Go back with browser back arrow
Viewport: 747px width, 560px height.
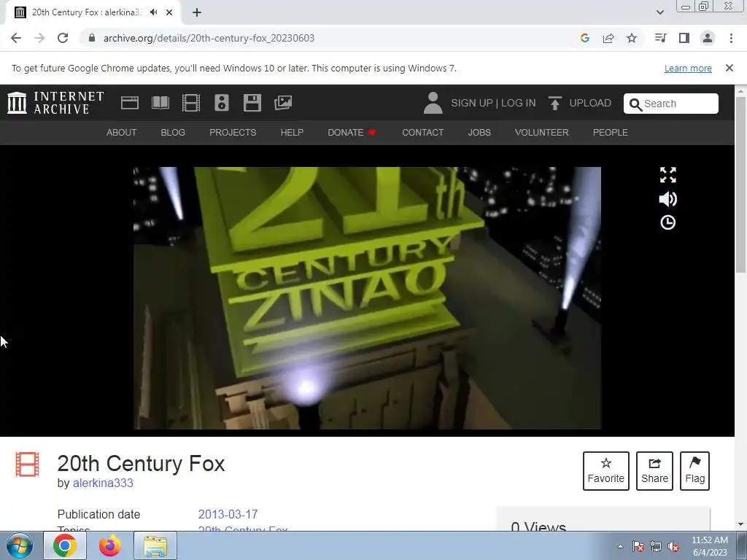coord(16,38)
